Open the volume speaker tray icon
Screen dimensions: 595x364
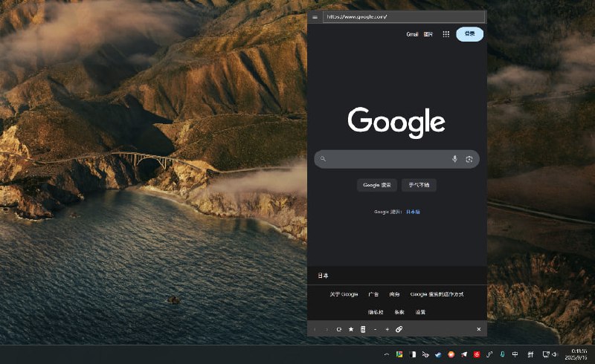[554, 354]
